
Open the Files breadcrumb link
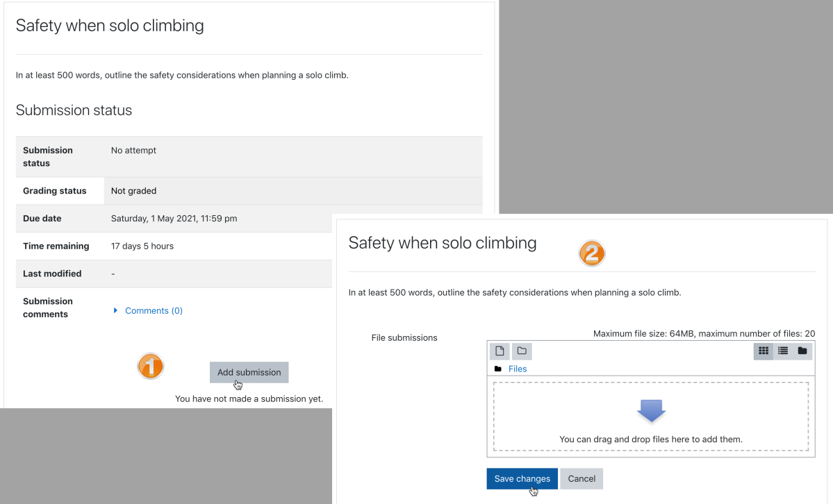click(518, 369)
